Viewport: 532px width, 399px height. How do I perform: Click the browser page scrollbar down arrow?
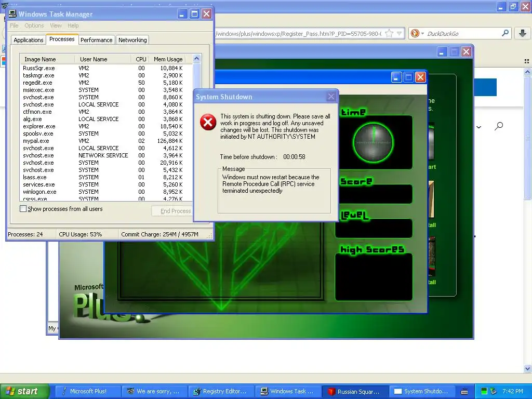tap(527, 368)
